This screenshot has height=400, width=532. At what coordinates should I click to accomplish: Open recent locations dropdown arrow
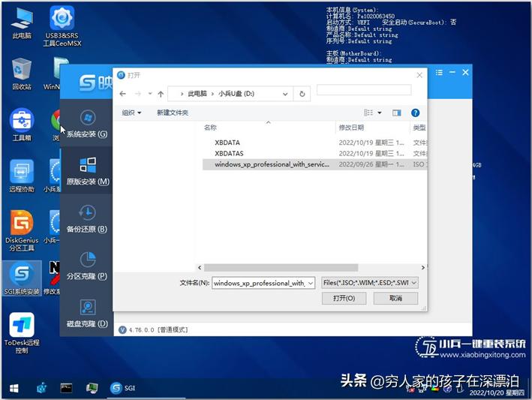[150, 94]
